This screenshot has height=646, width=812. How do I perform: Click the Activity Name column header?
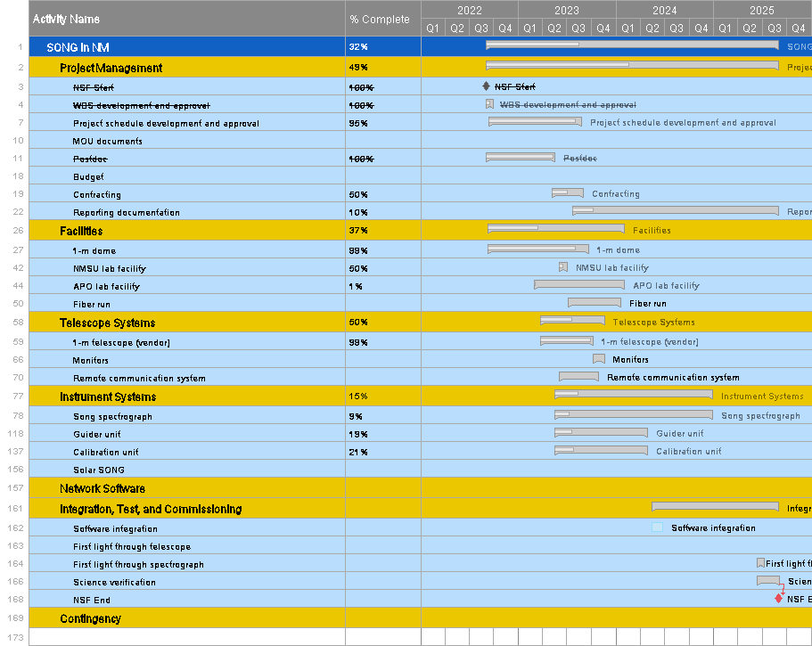67,19
